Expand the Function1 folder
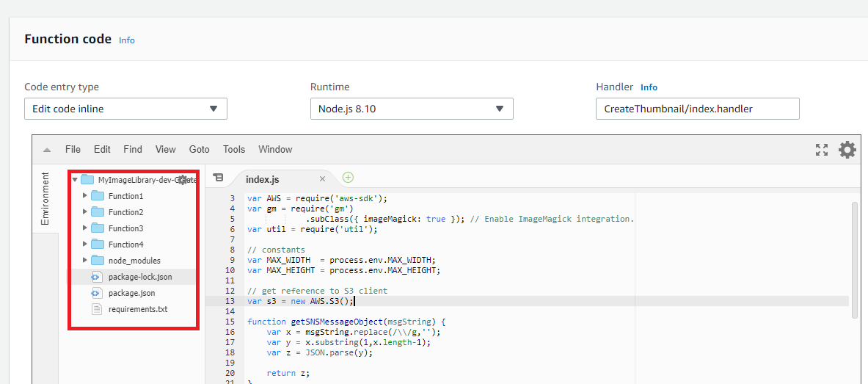The width and height of the screenshot is (868, 384). pos(85,196)
